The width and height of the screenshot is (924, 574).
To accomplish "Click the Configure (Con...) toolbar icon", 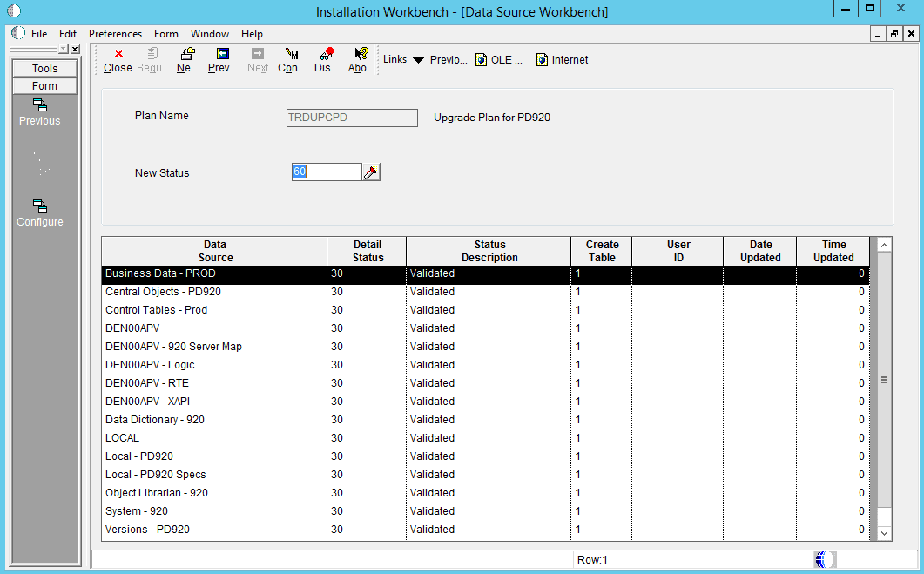I will point(292,54).
